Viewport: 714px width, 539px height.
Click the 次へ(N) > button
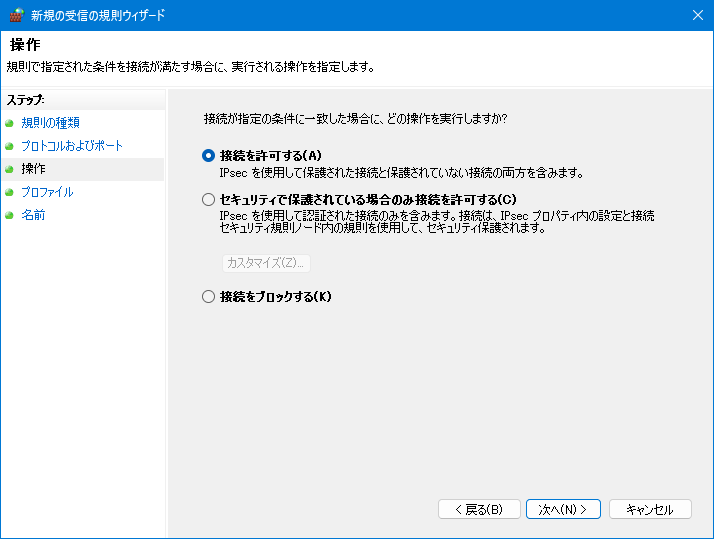[x=563, y=509]
